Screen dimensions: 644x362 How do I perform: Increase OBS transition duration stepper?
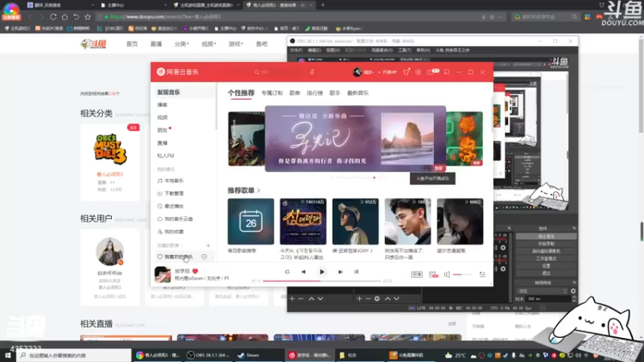click(574, 297)
